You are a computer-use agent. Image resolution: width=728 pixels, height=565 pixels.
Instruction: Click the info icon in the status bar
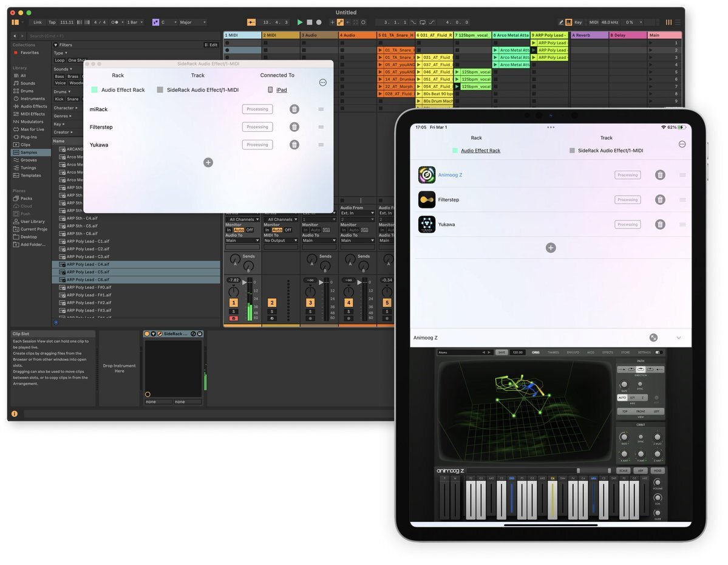(15, 414)
